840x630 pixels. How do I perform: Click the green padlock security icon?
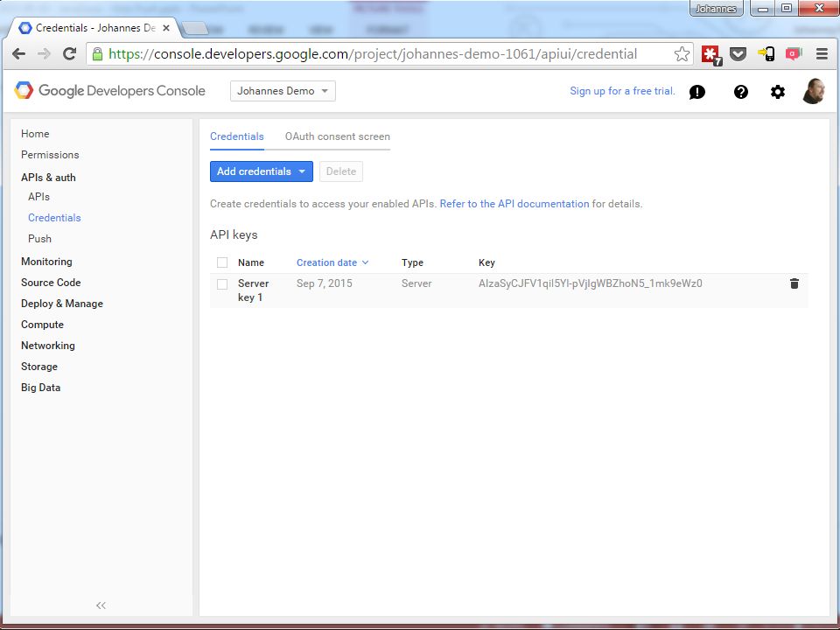[x=97, y=53]
